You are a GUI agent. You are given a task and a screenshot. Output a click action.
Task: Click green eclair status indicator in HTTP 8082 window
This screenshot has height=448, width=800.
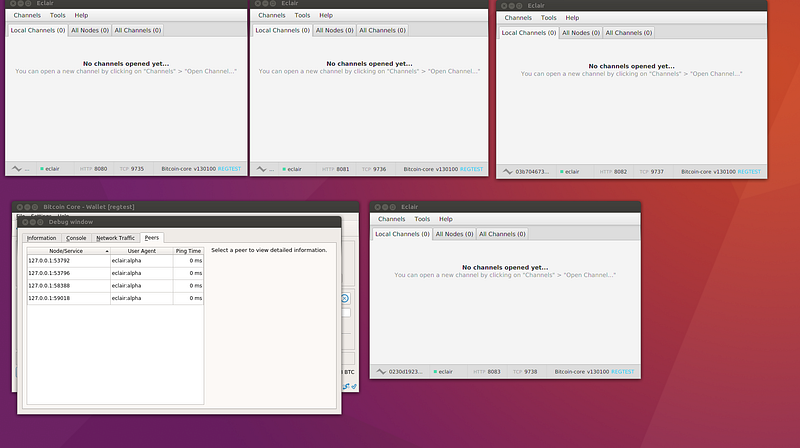click(x=562, y=171)
